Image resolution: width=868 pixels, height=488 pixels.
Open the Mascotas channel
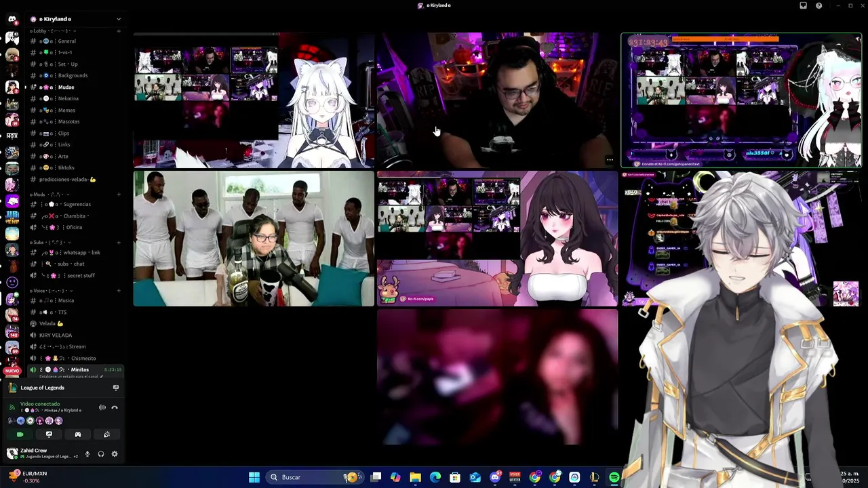[75, 121]
